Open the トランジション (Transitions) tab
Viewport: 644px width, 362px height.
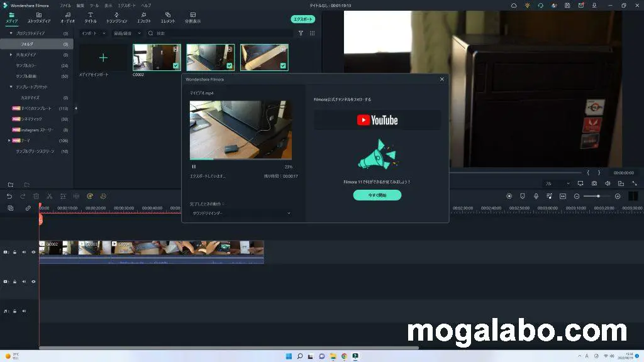116,17
